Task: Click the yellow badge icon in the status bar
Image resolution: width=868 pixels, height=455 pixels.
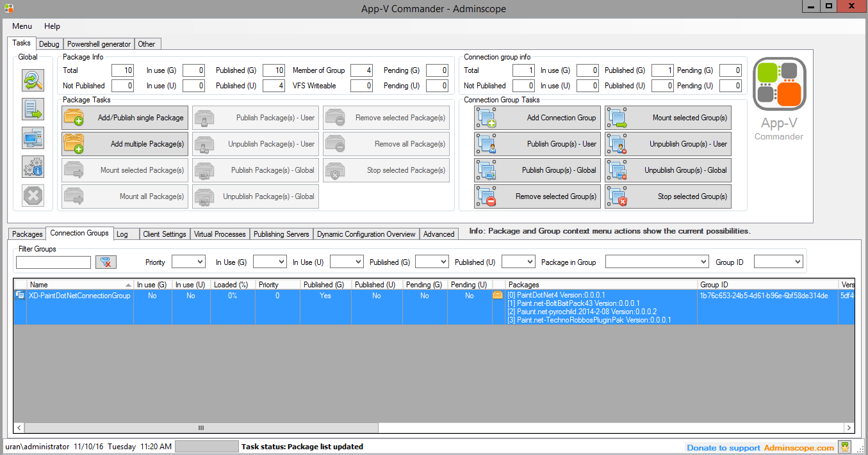Action: [x=846, y=447]
